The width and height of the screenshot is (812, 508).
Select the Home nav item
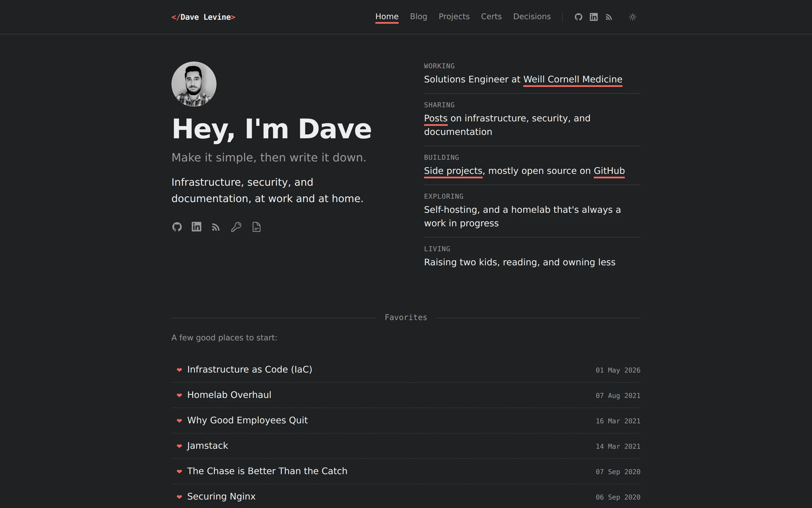(387, 16)
